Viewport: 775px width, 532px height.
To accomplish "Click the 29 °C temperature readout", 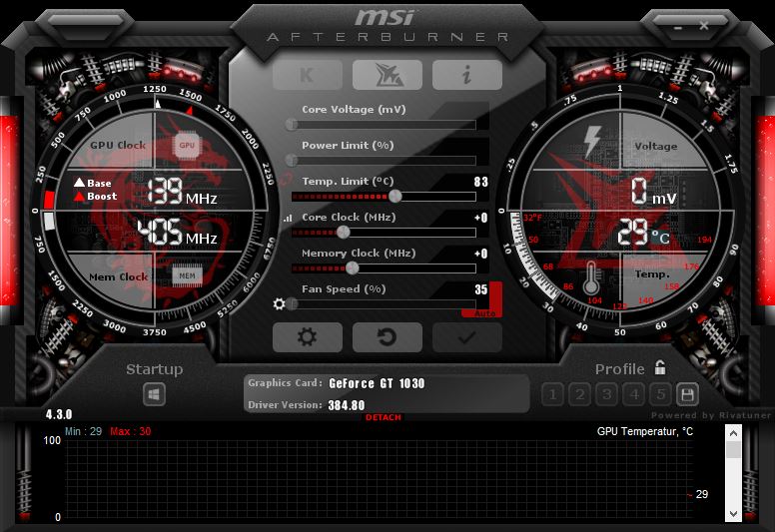I will (643, 233).
